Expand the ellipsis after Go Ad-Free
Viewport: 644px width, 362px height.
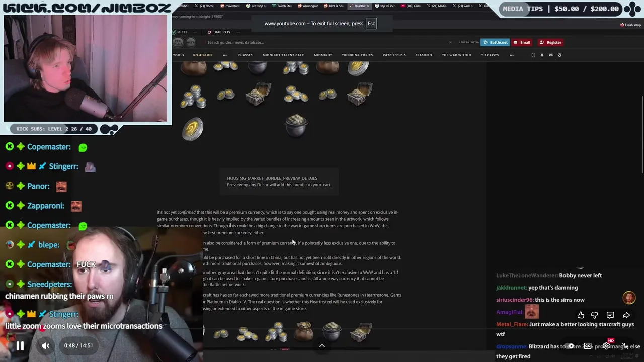(x=225, y=55)
